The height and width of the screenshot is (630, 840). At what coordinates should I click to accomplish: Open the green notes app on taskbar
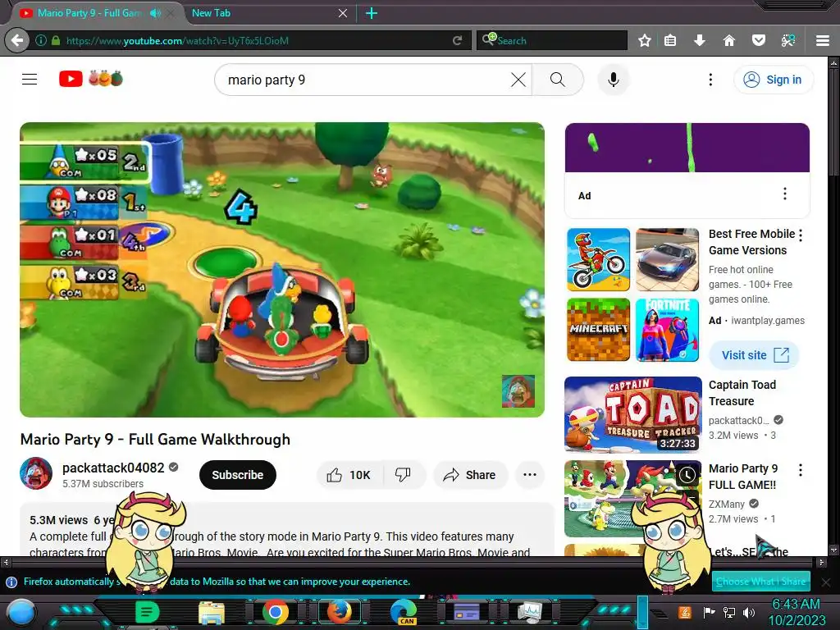148,612
